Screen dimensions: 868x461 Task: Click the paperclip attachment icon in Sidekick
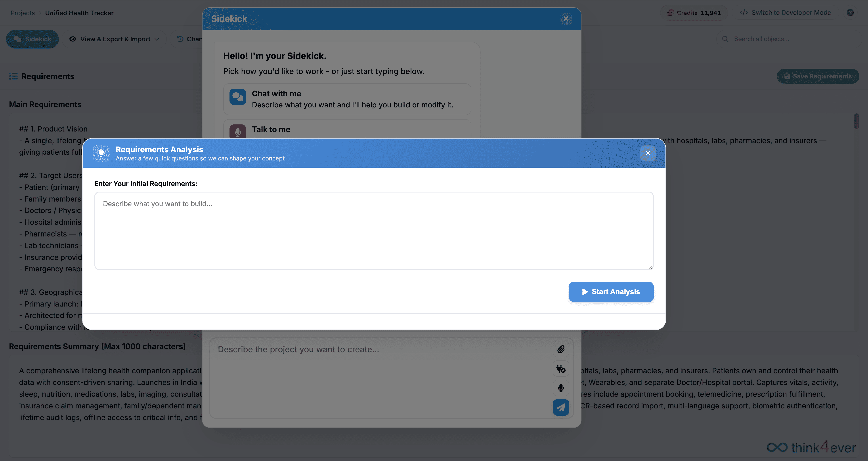561,349
